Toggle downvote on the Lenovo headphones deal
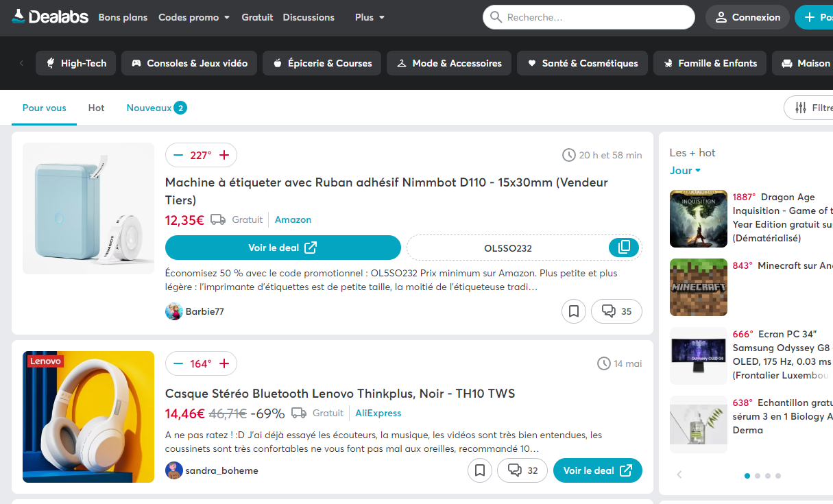Screen dimensions: 833x504 point(179,363)
